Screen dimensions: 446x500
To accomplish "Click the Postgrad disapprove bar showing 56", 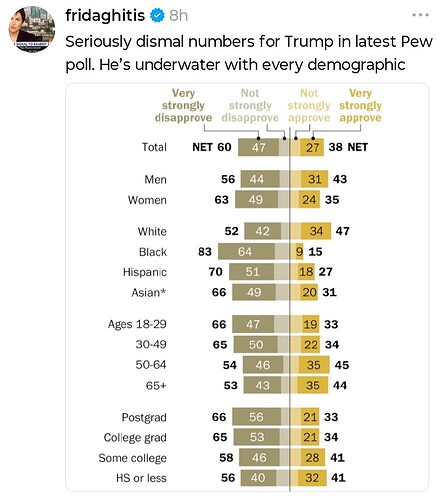I will (x=256, y=417).
